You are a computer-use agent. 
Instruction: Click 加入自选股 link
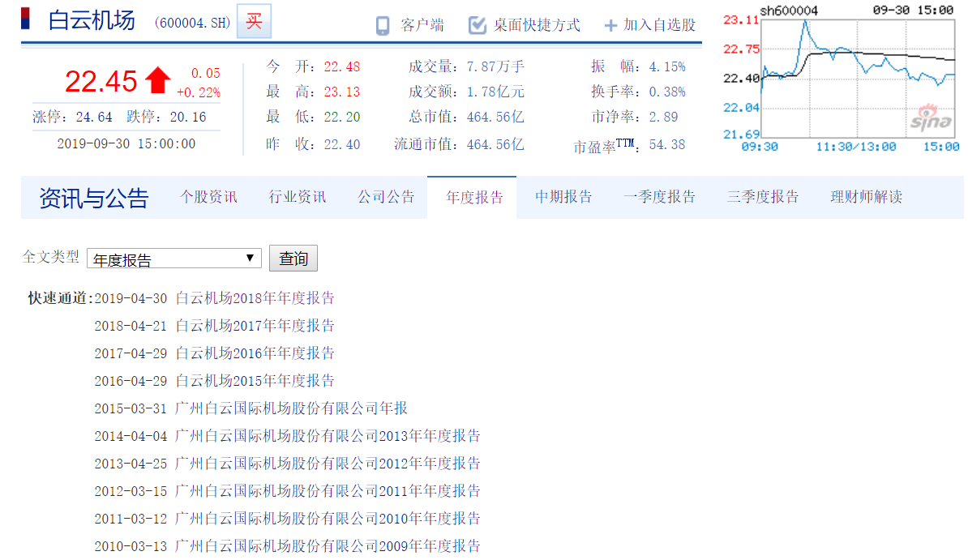(x=659, y=25)
